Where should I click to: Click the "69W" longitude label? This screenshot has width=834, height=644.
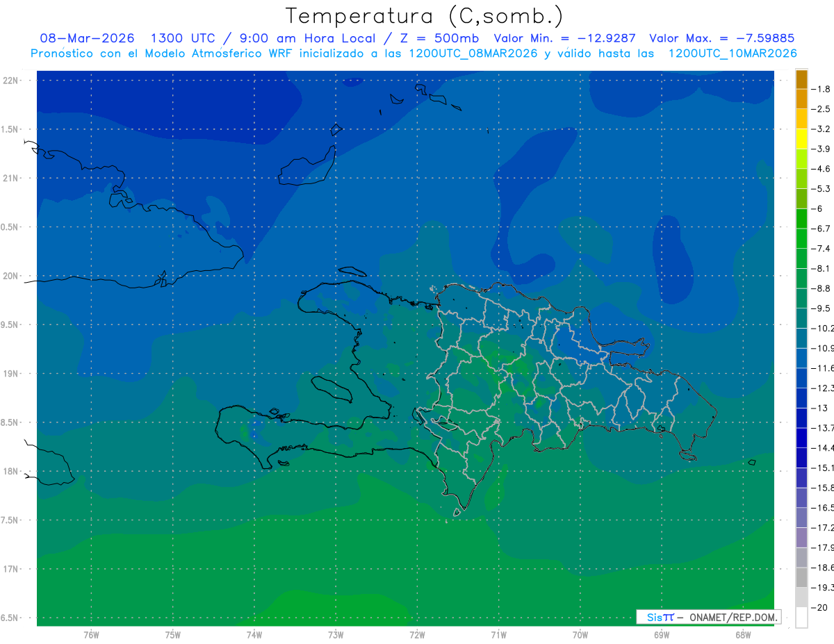click(662, 635)
